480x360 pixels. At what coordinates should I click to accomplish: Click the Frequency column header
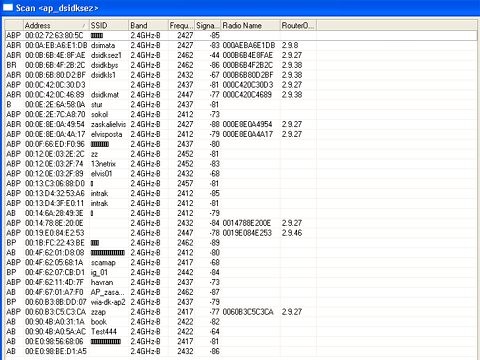pos(181,25)
